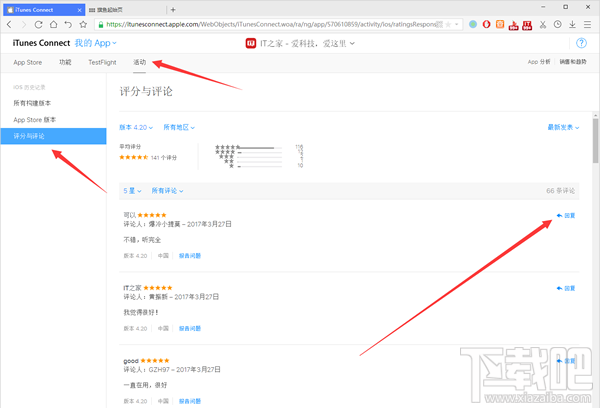Viewport: 600px width, 408px height.
Task: Open the 最新发表 sort dropdown
Action: (563, 127)
